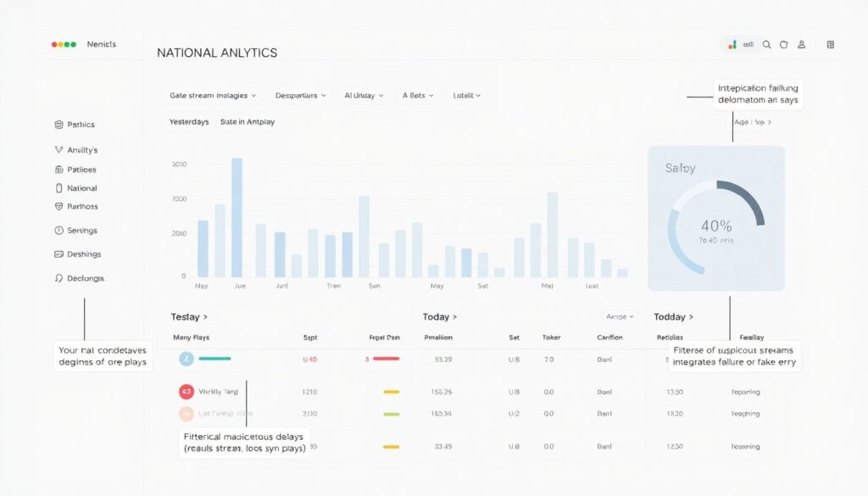Image resolution: width=868 pixels, height=496 pixels.
Task: Switch to the Yesterdays tab
Action: (188, 122)
